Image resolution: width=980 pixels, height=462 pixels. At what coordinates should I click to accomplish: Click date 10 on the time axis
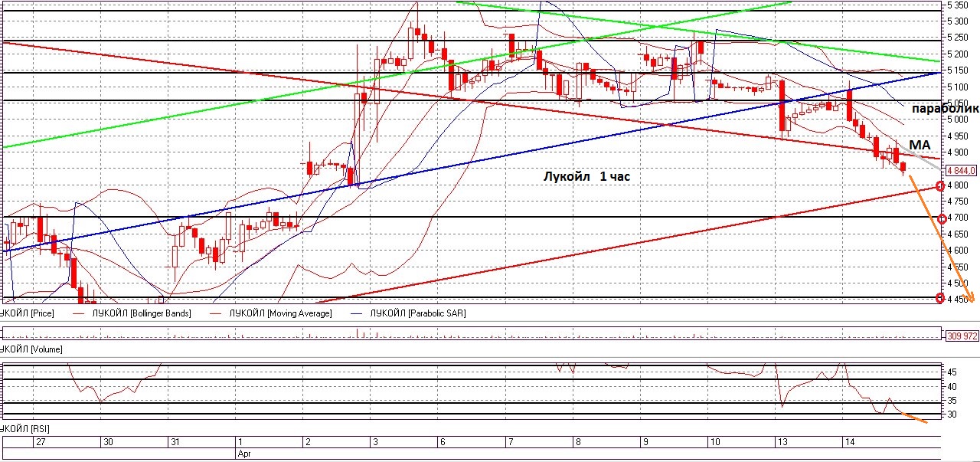(714, 442)
